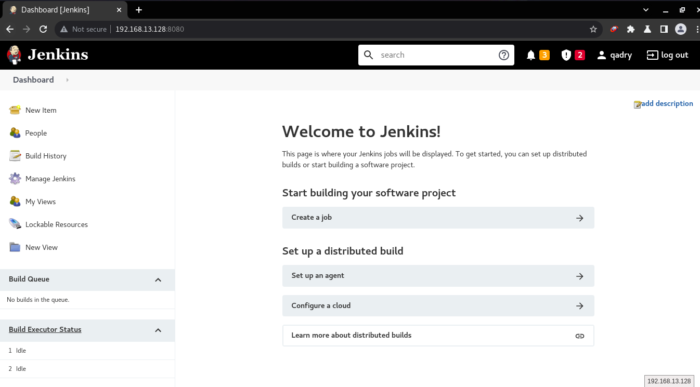
Task: Select the Dashboard [Jenkins] browser tab
Action: point(65,9)
